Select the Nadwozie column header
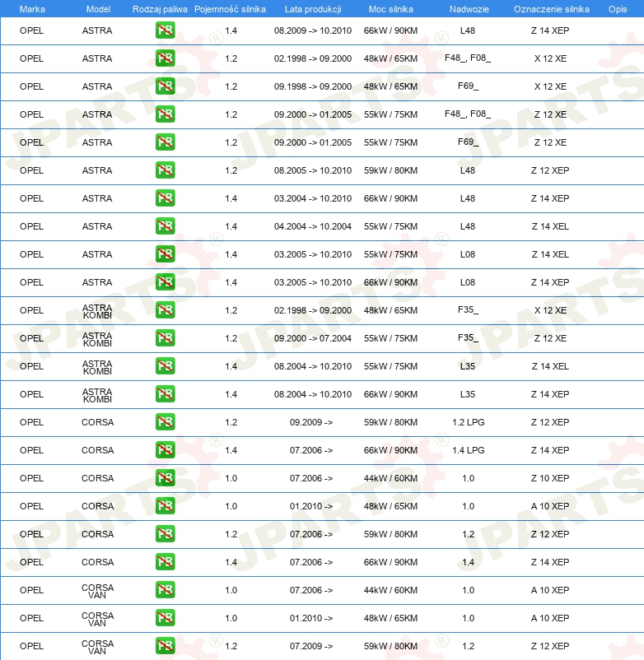The image size is (644, 660). tap(468, 8)
